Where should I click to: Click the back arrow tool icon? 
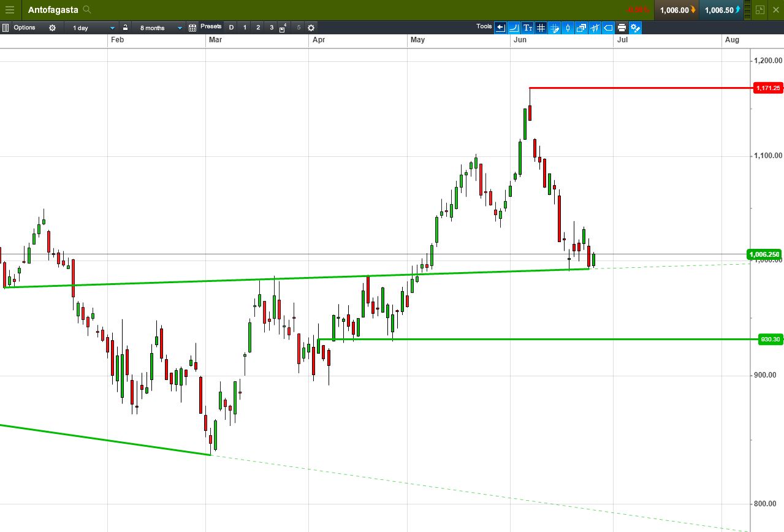click(500, 28)
